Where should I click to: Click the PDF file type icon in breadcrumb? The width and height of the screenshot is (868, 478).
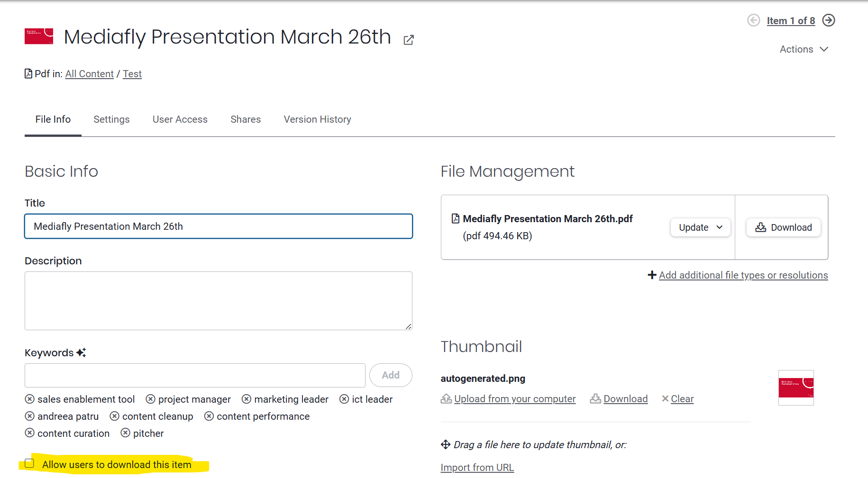(x=28, y=73)
